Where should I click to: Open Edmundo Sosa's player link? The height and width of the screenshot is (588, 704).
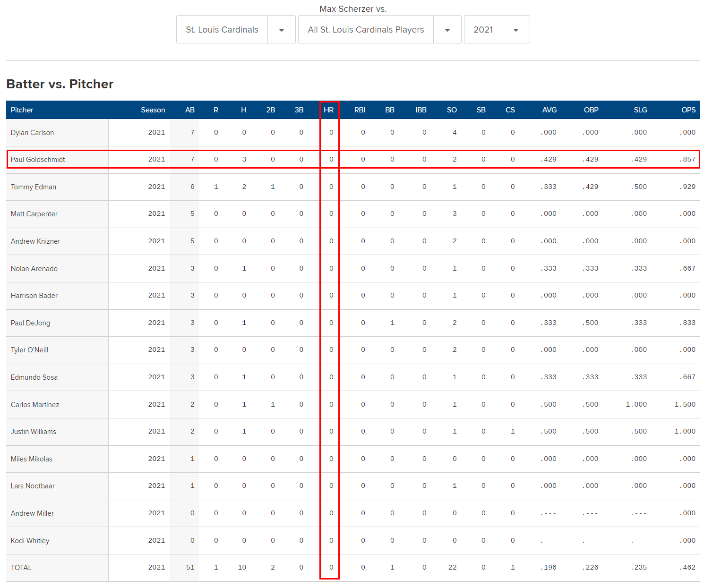(x=34, y=377)
